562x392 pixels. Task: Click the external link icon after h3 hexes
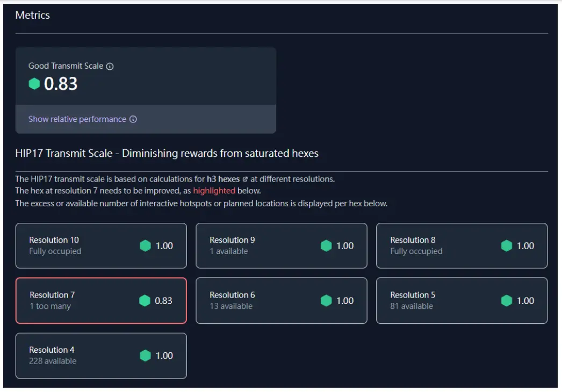click(246, 179)
